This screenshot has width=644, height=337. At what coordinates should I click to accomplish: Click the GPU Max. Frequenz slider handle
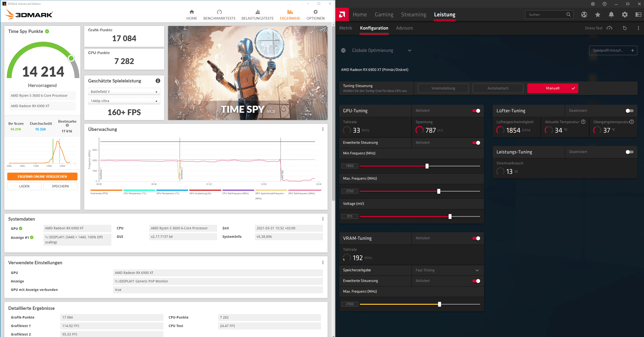pos(439,191)
